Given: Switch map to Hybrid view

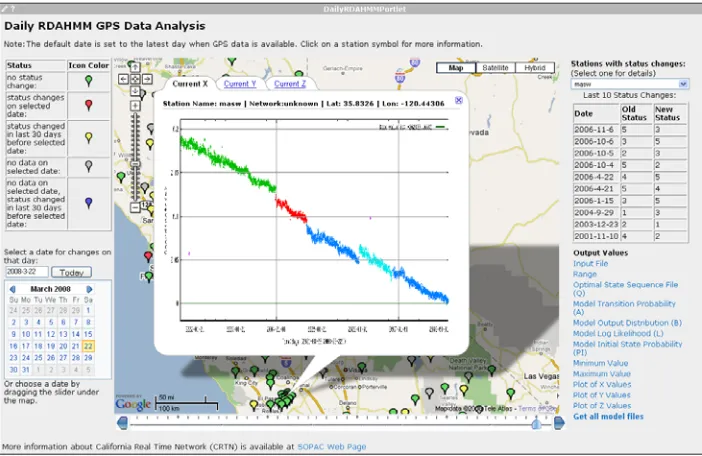Looking at the screenshot, I should point(535,68).
